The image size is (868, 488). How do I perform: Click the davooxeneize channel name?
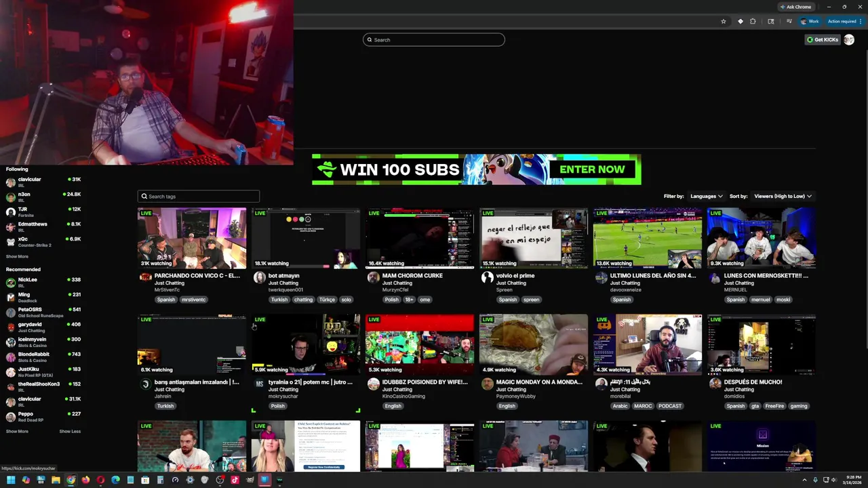coord(625,289)
